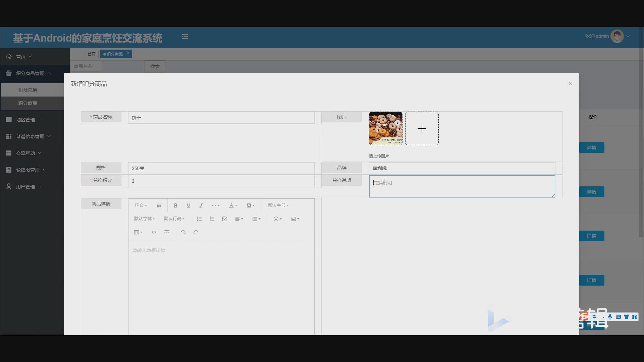Open the 默认字号 font size dropdown
644x362 pixels.
coord(278,205)
